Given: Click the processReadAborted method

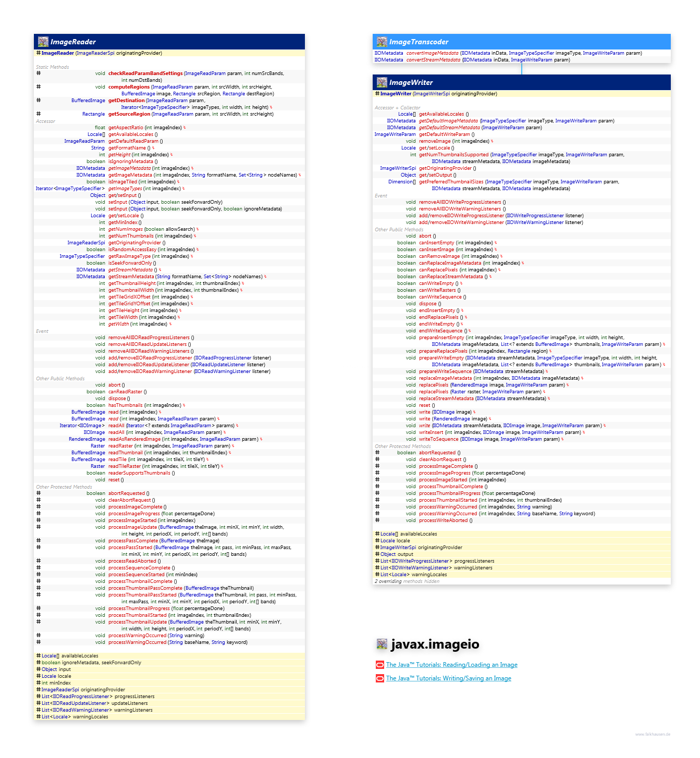Looking at the screenshot, I should (132, 561).
